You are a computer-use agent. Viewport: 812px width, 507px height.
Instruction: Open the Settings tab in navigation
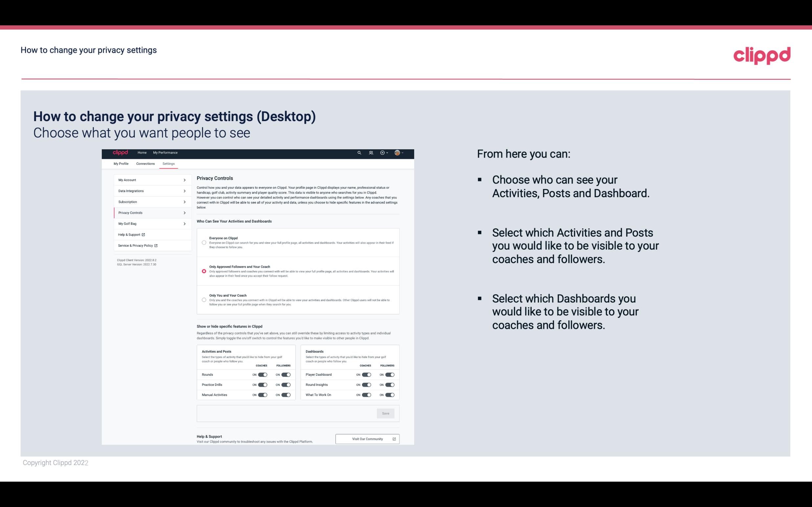[x=168, y=163]
